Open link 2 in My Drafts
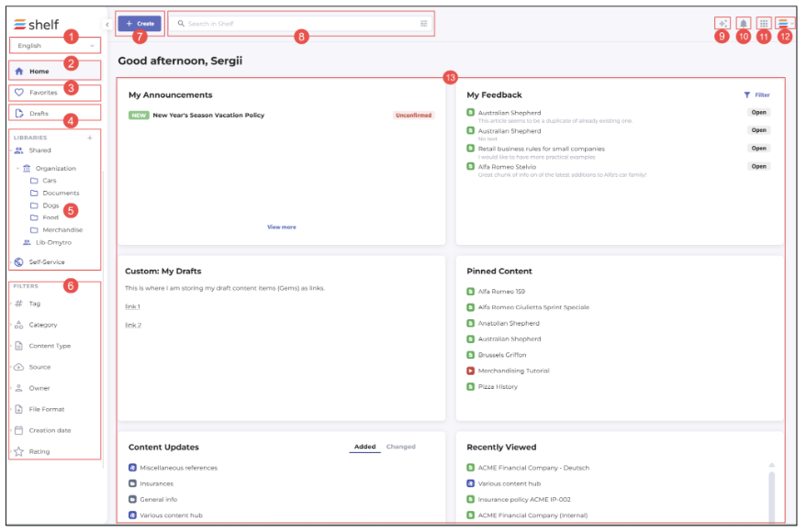806x532 pixels. point(133,325)
